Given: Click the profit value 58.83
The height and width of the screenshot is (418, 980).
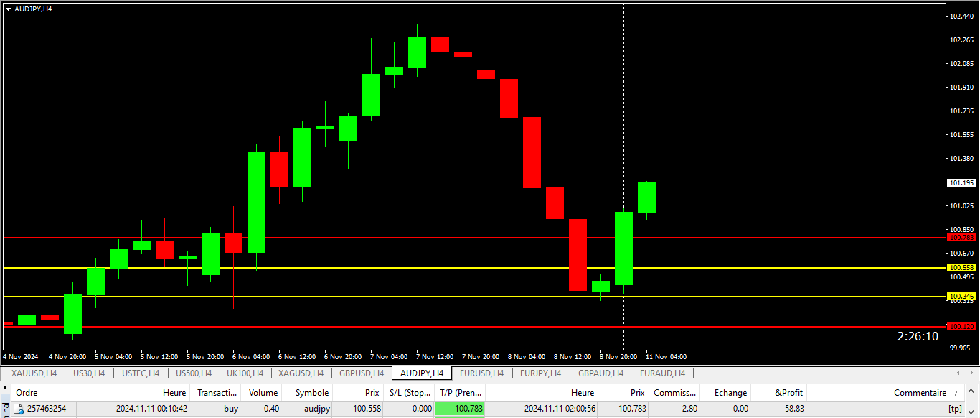Looking at the screenshot, I should 793,409.
